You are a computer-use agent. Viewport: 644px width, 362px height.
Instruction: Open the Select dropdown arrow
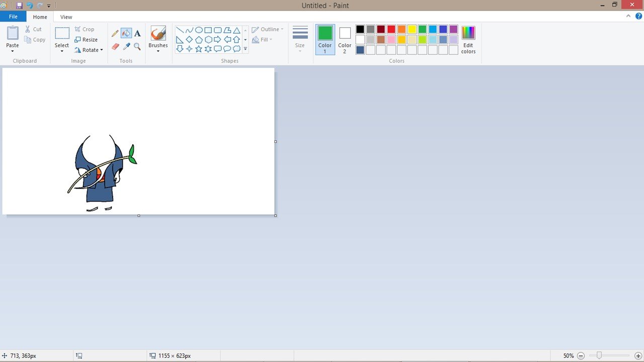[62, 51]
